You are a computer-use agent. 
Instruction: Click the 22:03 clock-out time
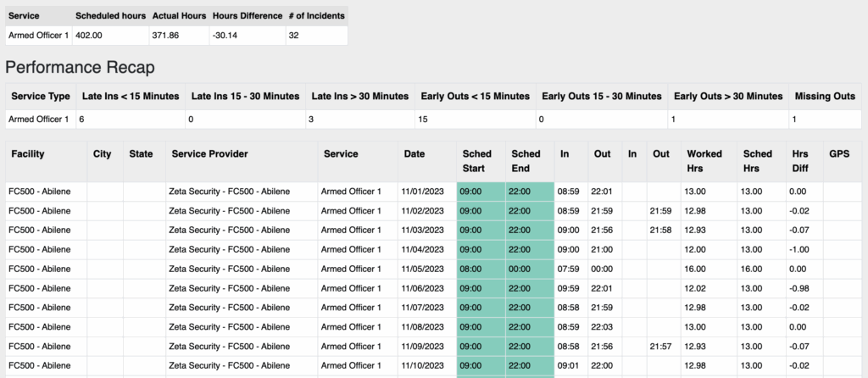[600, 328]
